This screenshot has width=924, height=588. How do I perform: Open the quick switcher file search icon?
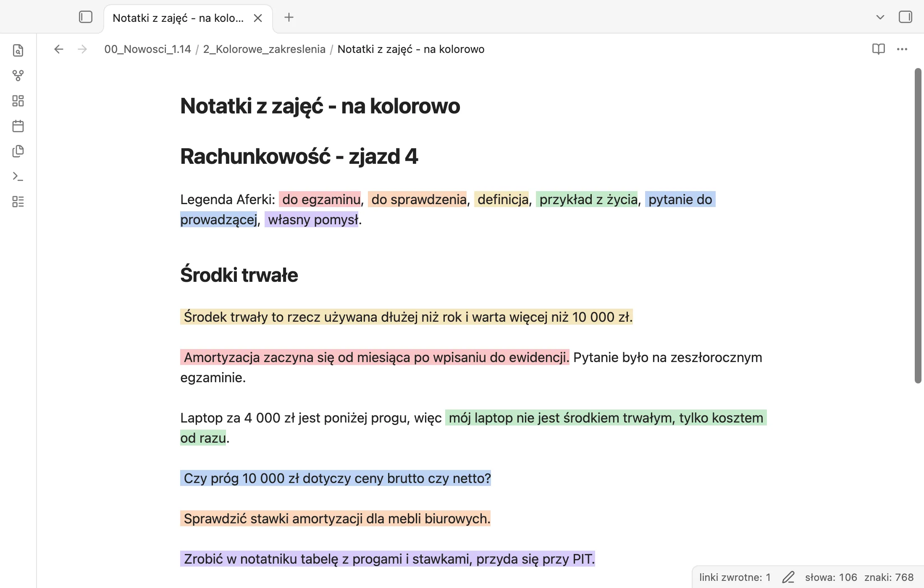pyautogui.click(x=18, y=50)
